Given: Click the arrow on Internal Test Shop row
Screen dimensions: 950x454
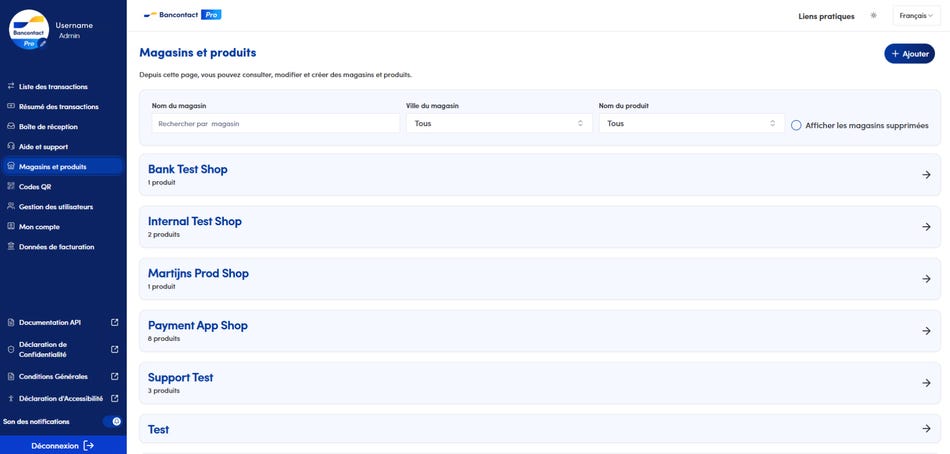Looking at the screenshot, I should 926,227.
